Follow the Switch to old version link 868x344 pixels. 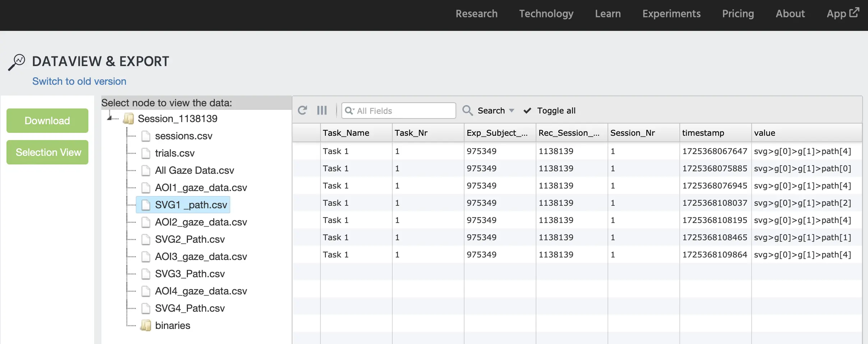[x=79, y=81]
